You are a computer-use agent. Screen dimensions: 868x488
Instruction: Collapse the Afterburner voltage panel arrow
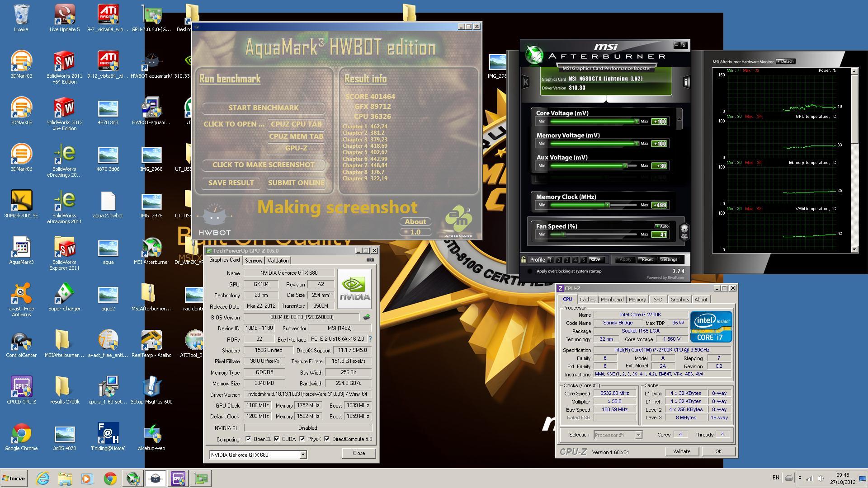[x=679, y=120]
